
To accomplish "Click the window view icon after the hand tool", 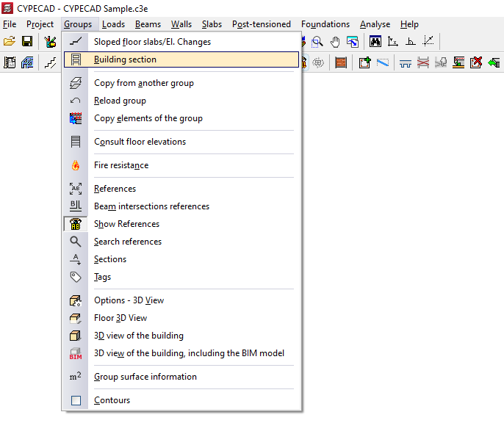I will coord(353,42).
